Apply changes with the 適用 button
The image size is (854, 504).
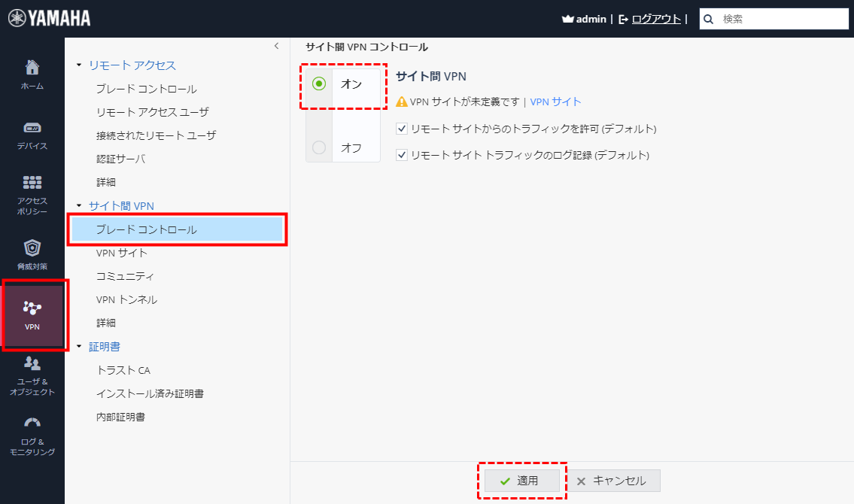click(522, 481)
